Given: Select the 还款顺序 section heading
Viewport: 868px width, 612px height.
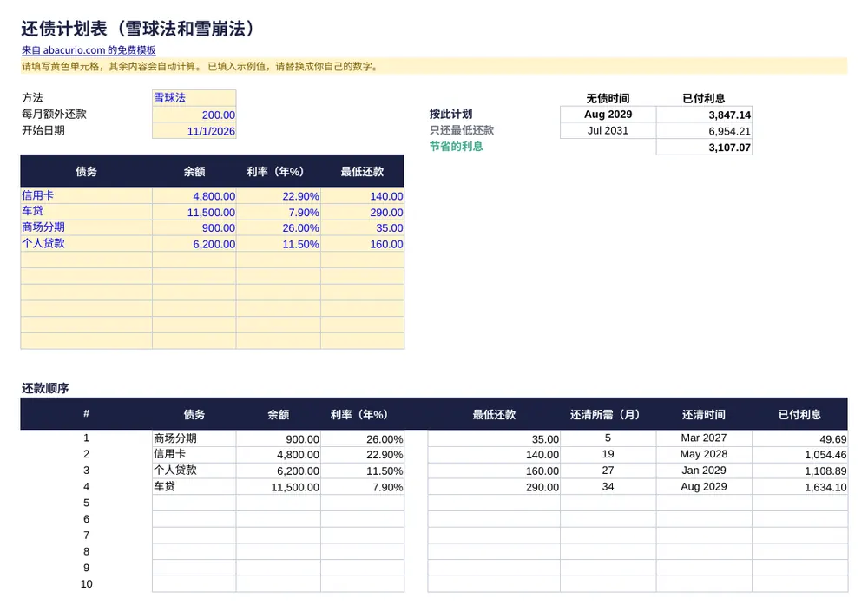Looking at the screenshot, I should (45, 388).
